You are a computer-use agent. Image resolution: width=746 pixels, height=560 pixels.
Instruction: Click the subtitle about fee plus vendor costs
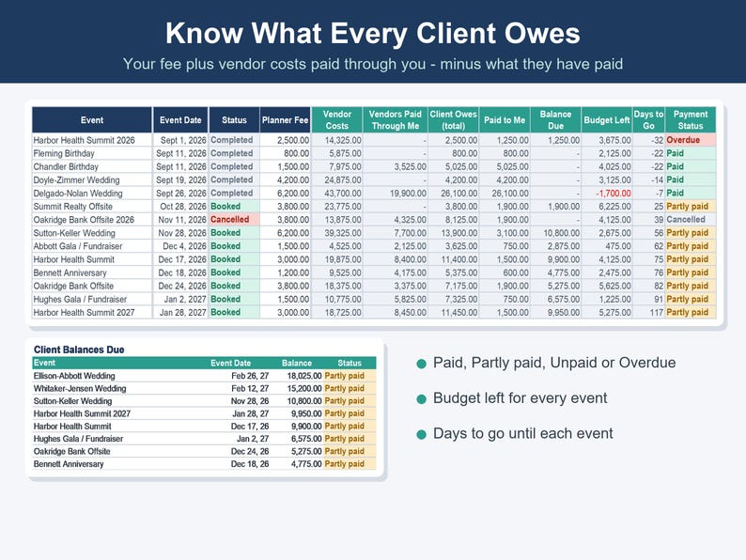372,64
